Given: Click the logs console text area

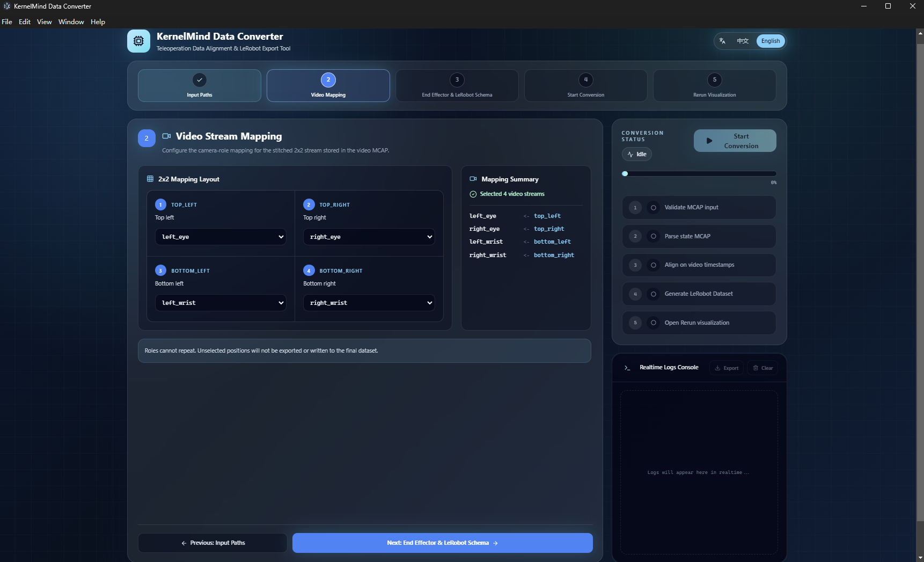Looking at the screenshot, I should click(699, 472).
